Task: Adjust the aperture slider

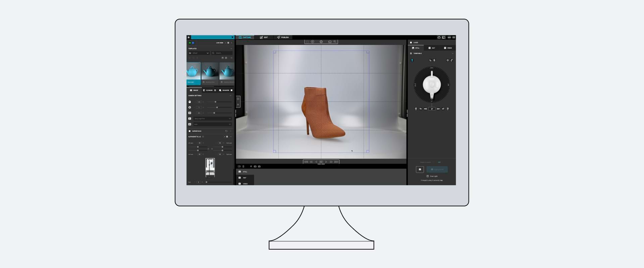Action: (x=219, y=108)
